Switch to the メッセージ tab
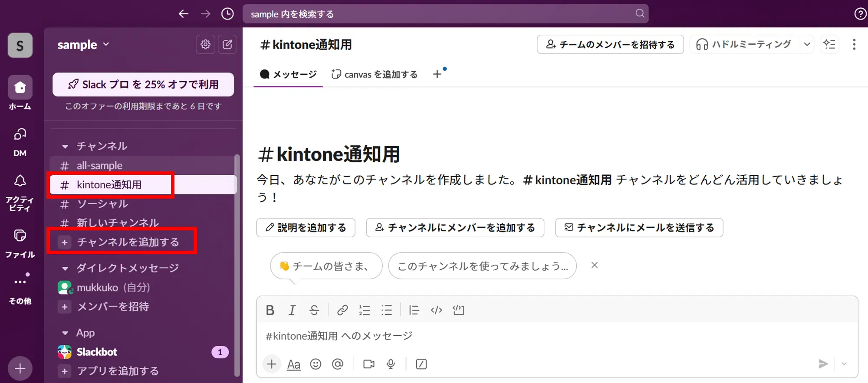The height and width of the screenshot is (383, 868). coord(288,74)
